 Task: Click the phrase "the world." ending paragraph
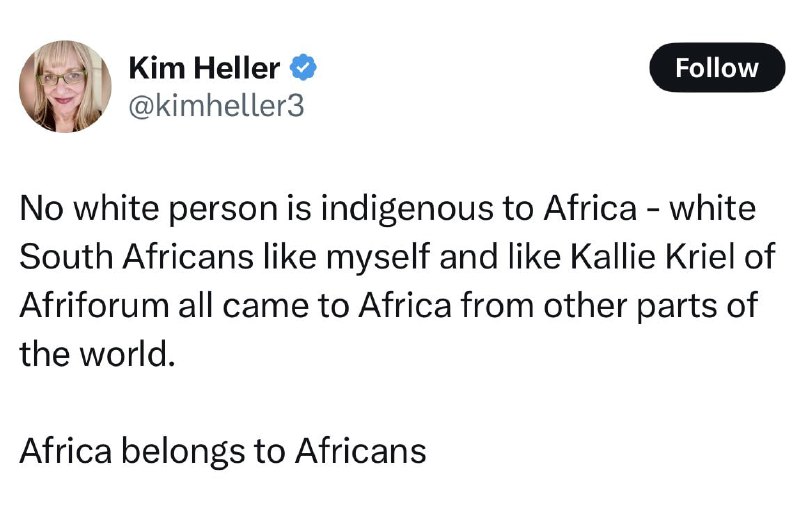(x=97, y=354)
